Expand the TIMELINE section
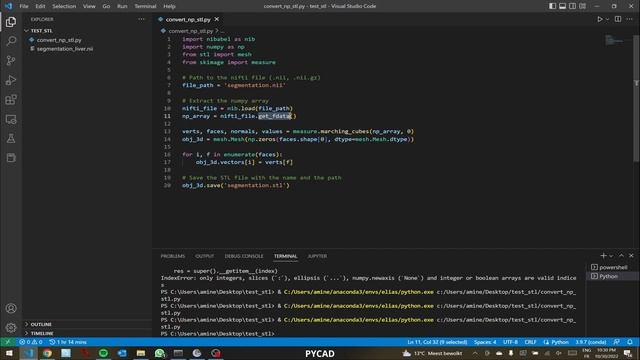The height and width of the screenshot is (360, 640). pos(42,333)
